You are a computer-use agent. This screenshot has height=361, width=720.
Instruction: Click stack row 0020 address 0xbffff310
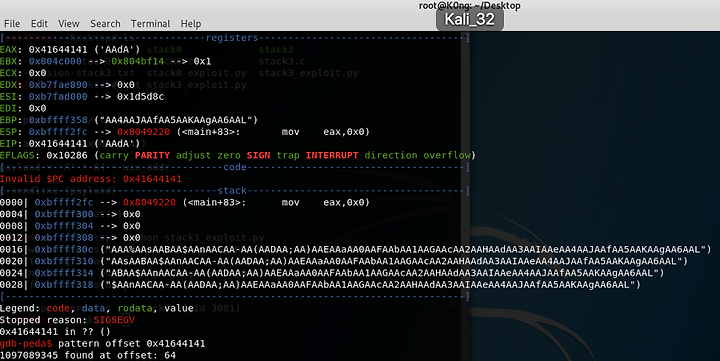(64, 261)
